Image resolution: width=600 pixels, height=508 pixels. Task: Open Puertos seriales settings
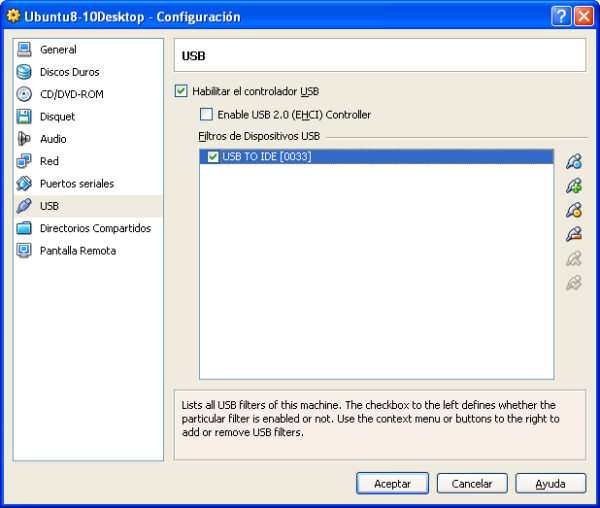[x=76, y=184]
